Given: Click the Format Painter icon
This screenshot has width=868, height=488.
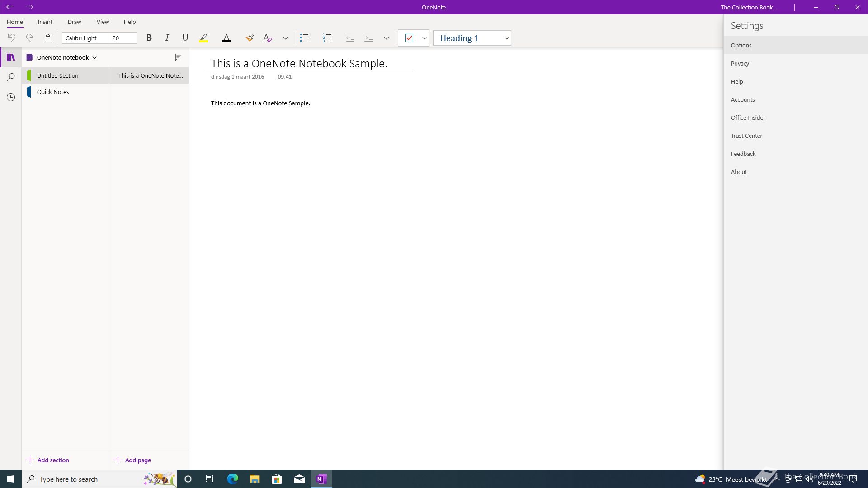Looking at the screenshot, I should pyautogui.click(x=250, y=38).
